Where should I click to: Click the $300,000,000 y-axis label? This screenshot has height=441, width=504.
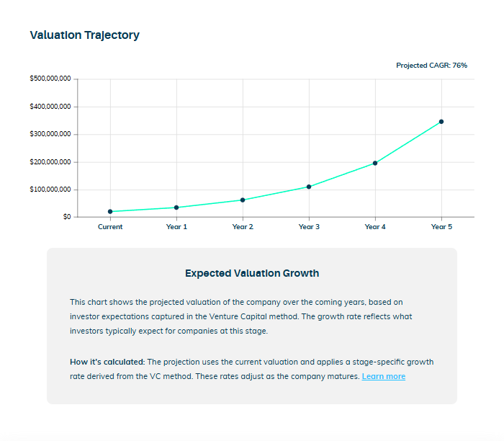50,134
